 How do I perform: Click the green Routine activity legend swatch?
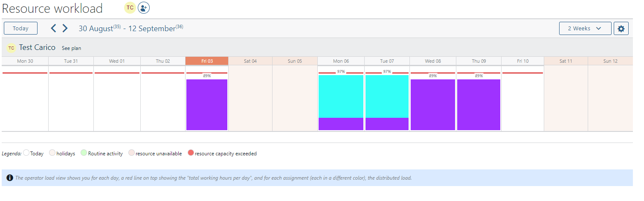point(84,153)
